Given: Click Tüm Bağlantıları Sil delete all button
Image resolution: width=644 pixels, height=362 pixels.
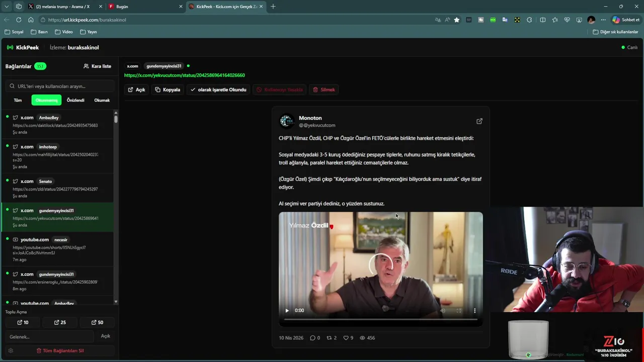Looking at the screenshot, I should (60, 350).
